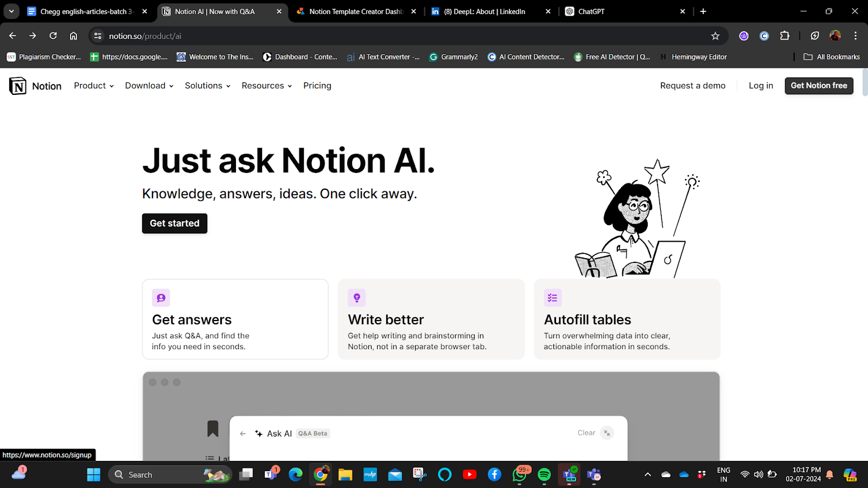Open the Windows Start menu

click(x=94, y=475)
